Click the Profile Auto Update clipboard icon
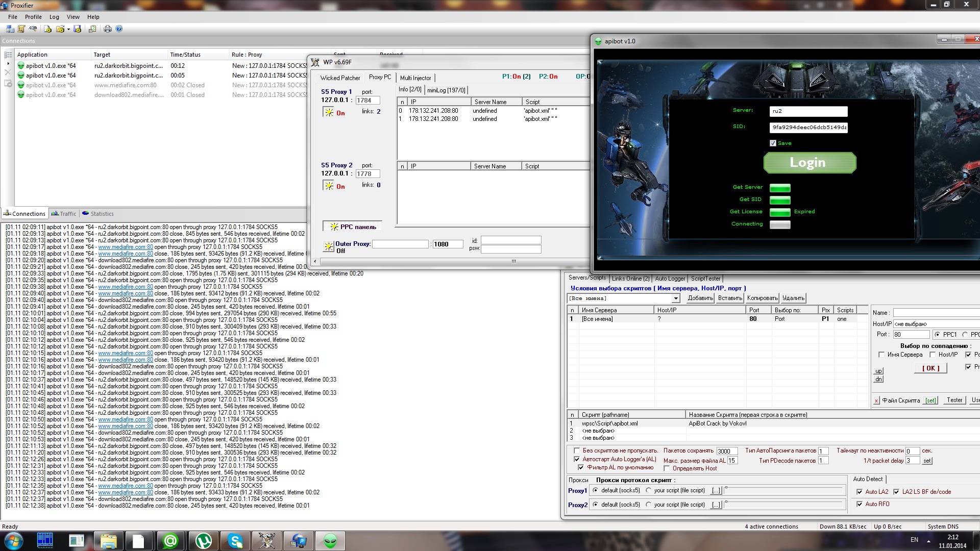The image size is (980, 551). click(x=92, y=29)
